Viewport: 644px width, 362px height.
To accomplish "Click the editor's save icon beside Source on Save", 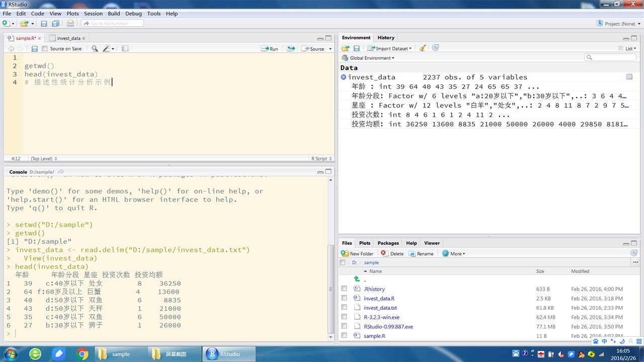I will pyautogui.click(x=34, y=49).
